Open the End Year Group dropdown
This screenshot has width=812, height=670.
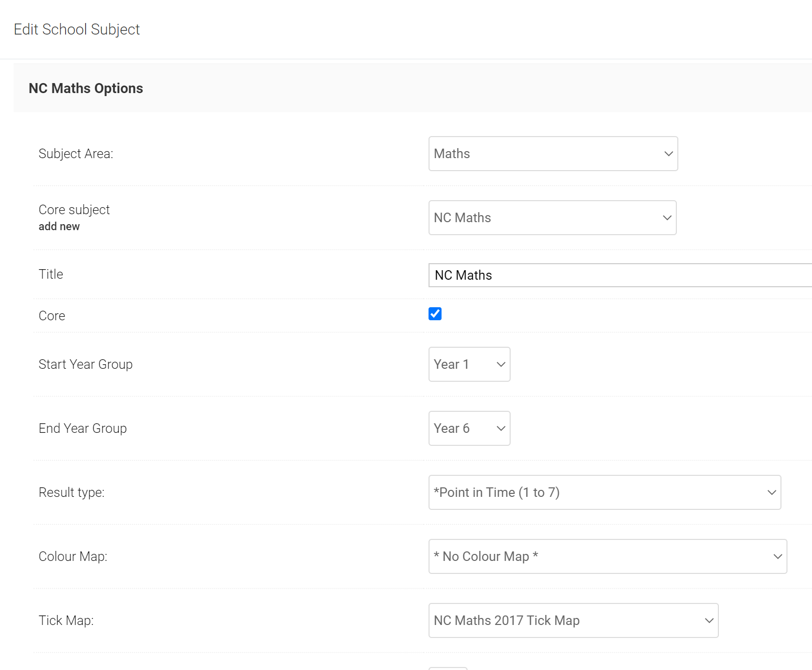[469, 428]
